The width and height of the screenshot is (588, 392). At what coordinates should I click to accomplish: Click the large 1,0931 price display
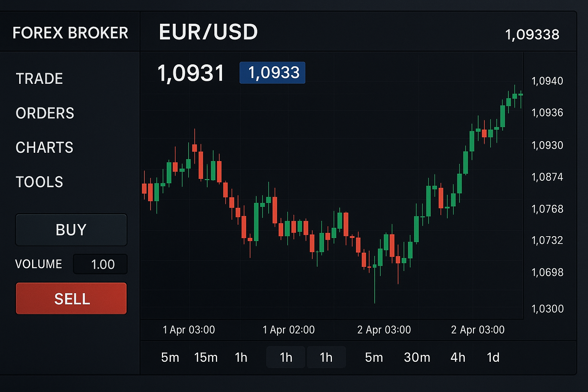pos(191,73)
